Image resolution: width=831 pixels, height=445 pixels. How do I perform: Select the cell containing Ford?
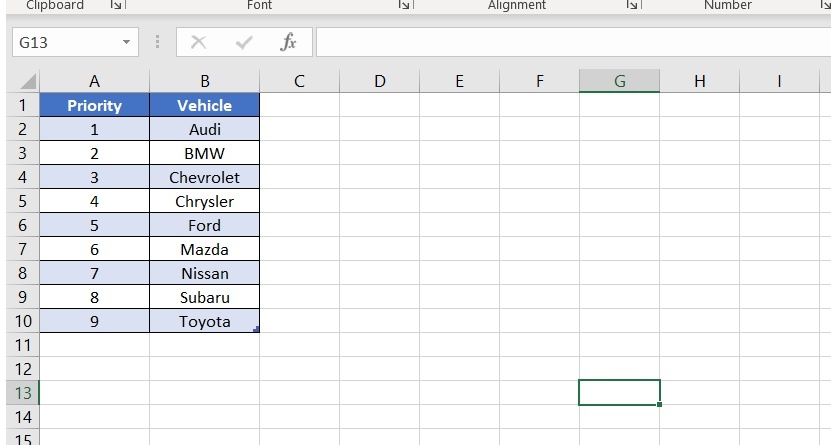tap(205, 225)
